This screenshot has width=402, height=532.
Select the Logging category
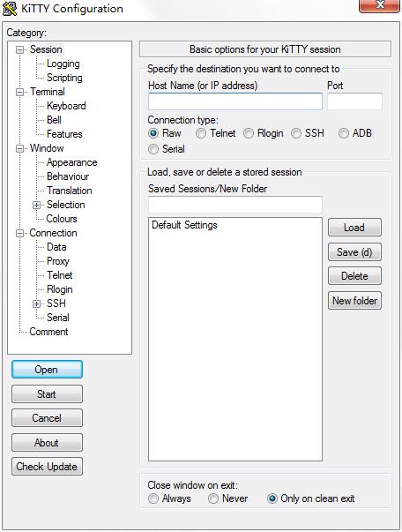click(63, 64)
